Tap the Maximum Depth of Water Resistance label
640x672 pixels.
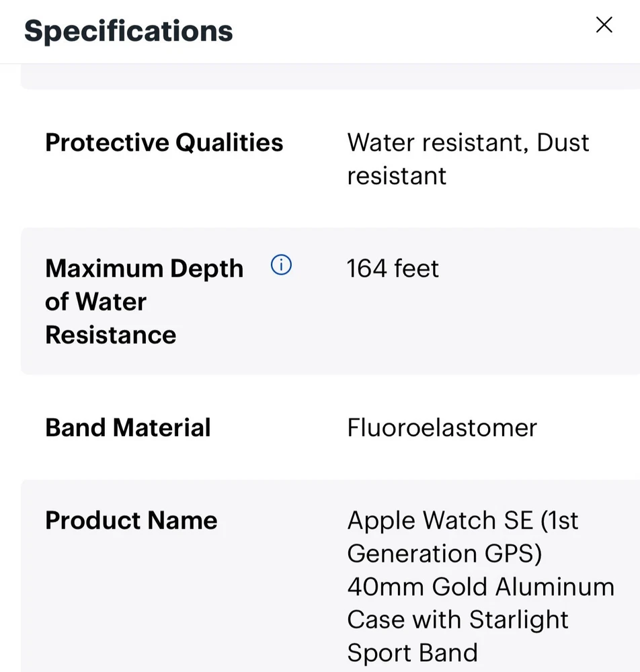click(144, 301)
